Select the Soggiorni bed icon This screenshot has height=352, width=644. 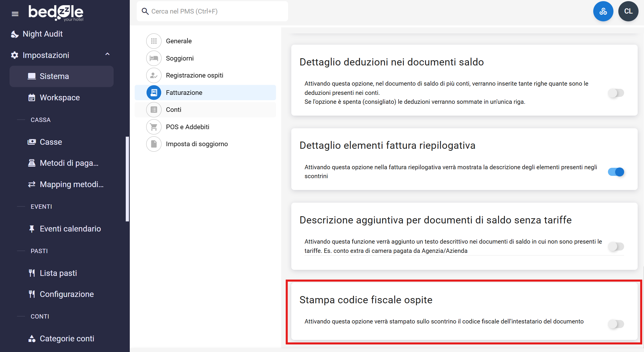click(x=154, y=58)
